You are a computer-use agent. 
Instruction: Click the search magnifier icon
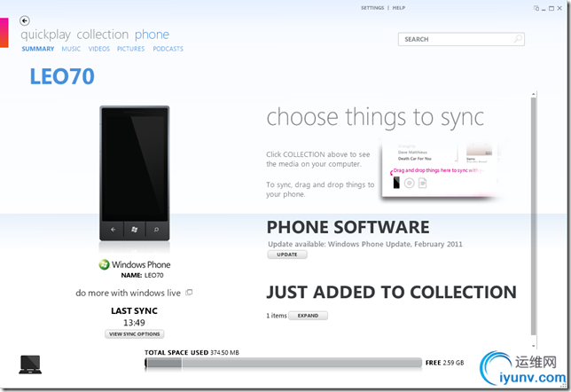[518, 39]
